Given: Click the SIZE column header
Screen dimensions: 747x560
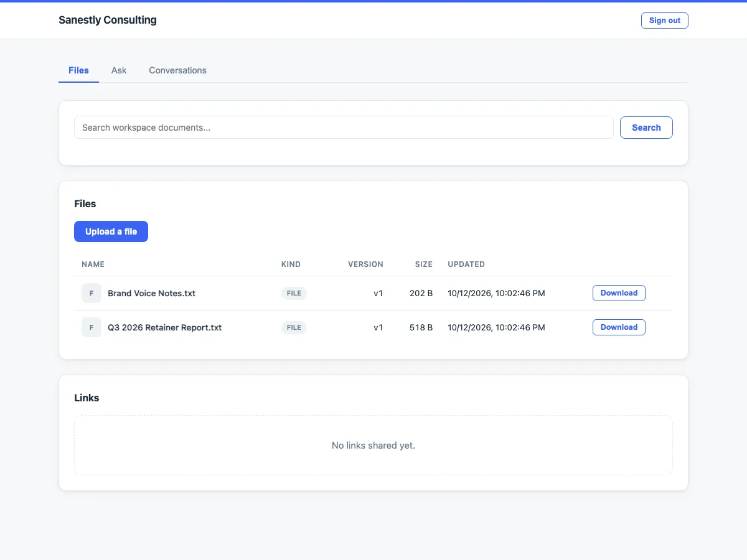Looking at the screenshot, I should point(424,264).
